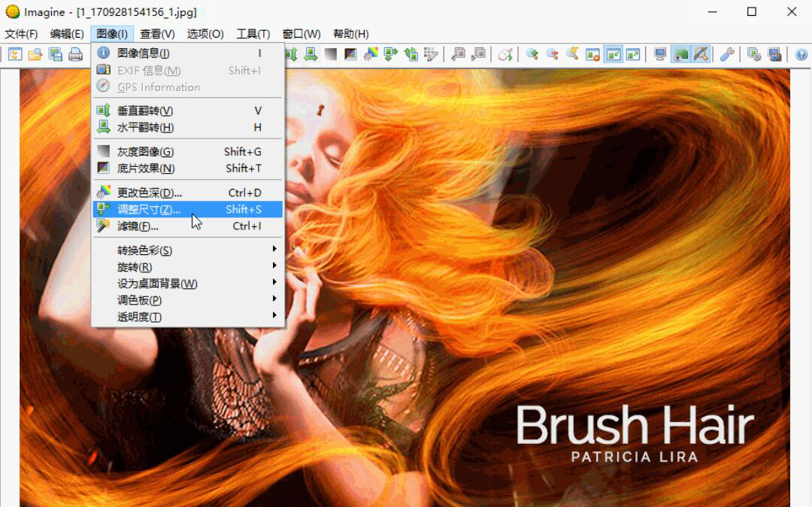Select 灰度图像(G) menu entry

coord(187,151)
